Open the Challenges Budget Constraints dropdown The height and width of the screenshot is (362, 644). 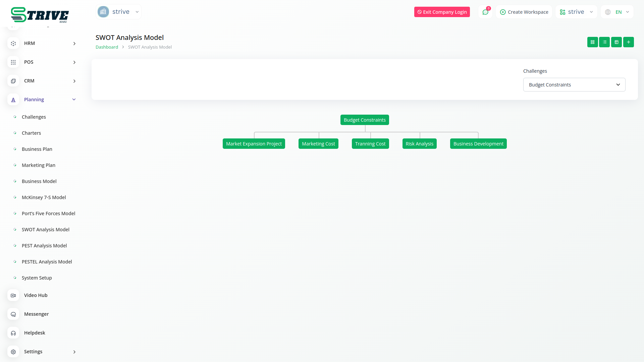click(x=574, y=85)
